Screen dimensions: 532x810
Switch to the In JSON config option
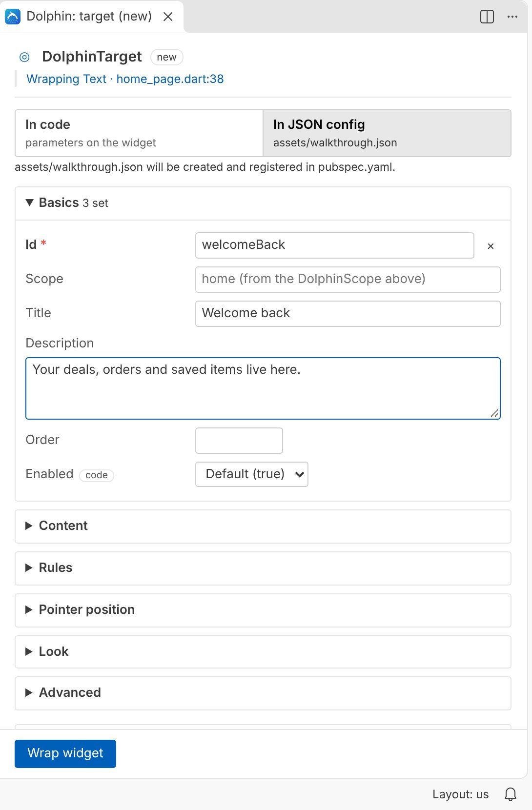[387, 133]
